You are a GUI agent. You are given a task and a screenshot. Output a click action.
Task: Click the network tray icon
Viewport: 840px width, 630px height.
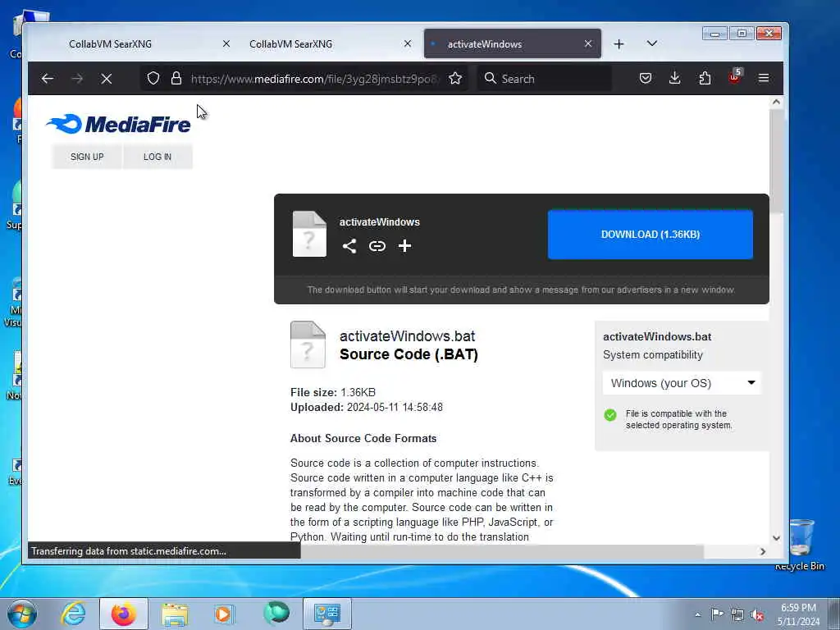click(737, 614)
